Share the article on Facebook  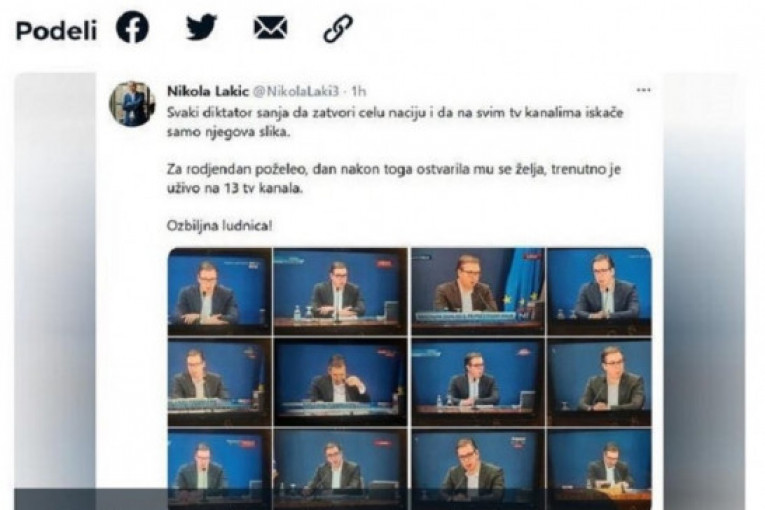pos(132,27)
